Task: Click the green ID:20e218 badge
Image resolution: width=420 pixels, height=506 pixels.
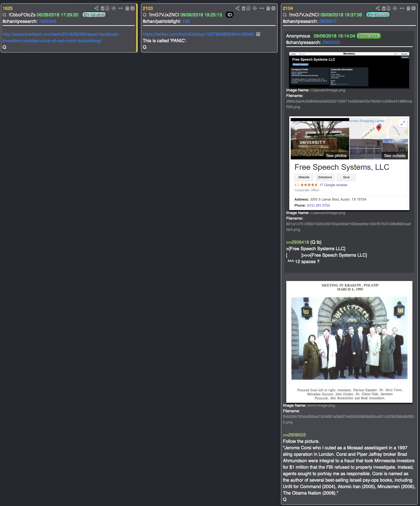Action: tap(369, 36)
